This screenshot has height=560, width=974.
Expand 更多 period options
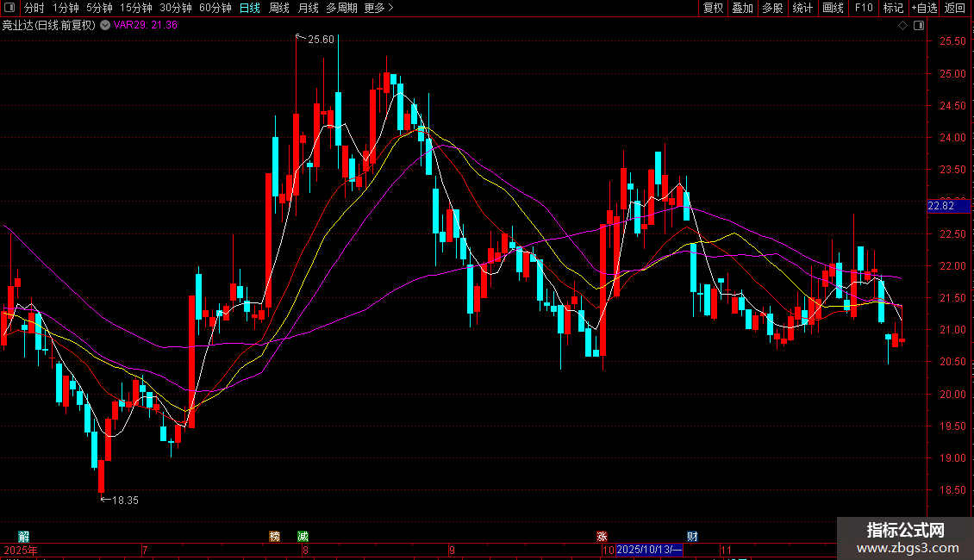[379, 8]
